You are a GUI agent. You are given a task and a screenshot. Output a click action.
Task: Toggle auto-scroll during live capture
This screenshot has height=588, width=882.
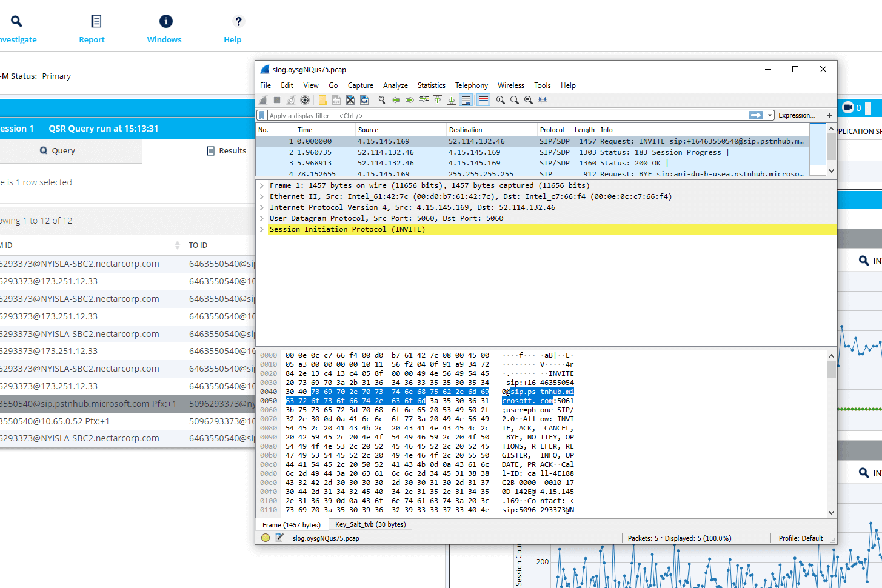tap(466, 100)
